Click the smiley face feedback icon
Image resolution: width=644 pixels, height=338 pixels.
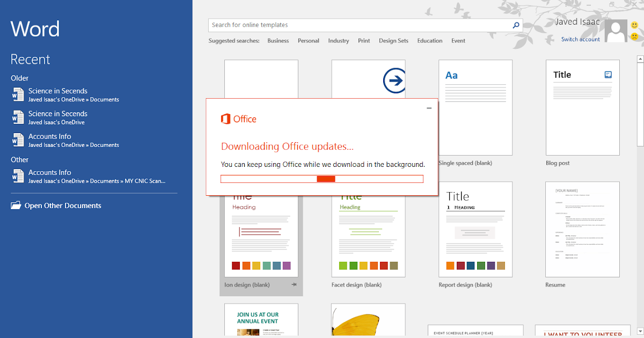click(x=634, y=25)
